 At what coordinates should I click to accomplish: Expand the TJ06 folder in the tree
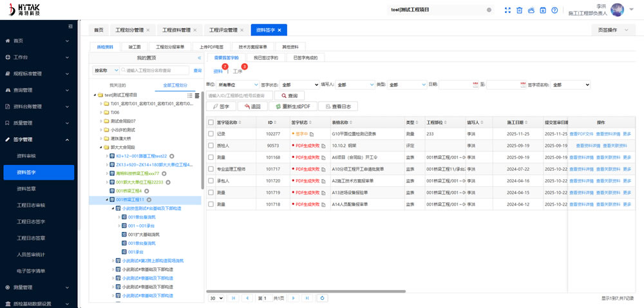coord(100,112)
